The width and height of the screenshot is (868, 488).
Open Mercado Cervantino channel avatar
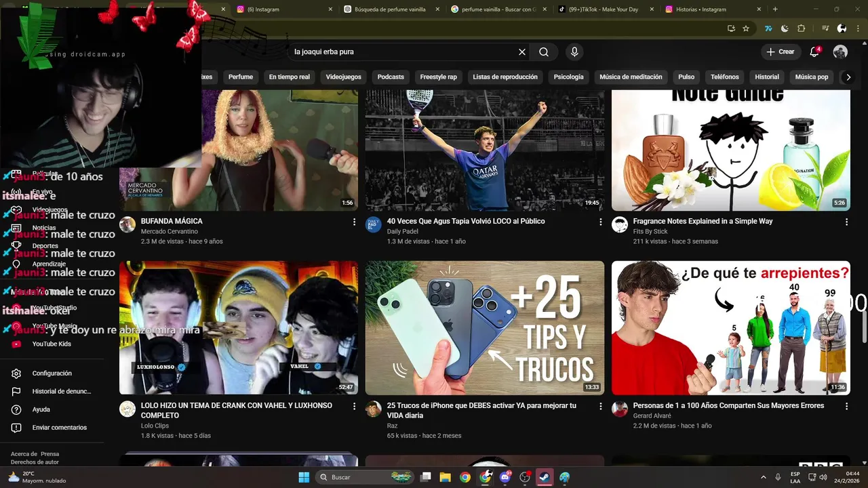point(127,225)
